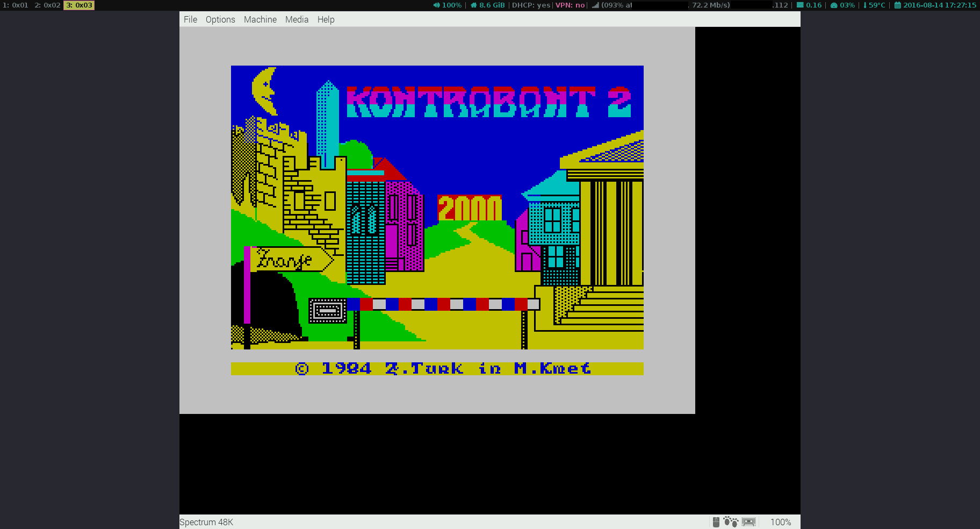
Task: Click the red 2000 sign in game screen
Action: (x=470, y=208)
